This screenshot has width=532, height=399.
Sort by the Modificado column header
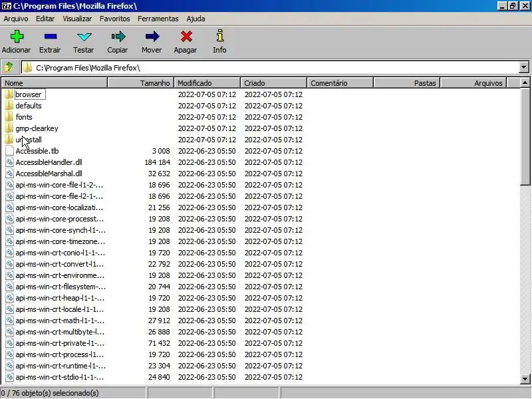[x=207, y=82]
